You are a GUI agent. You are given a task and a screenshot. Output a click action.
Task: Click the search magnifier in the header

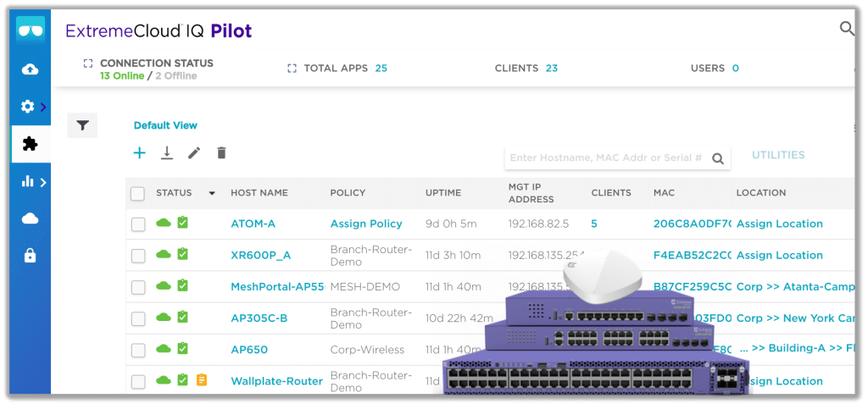click(847, 28)
